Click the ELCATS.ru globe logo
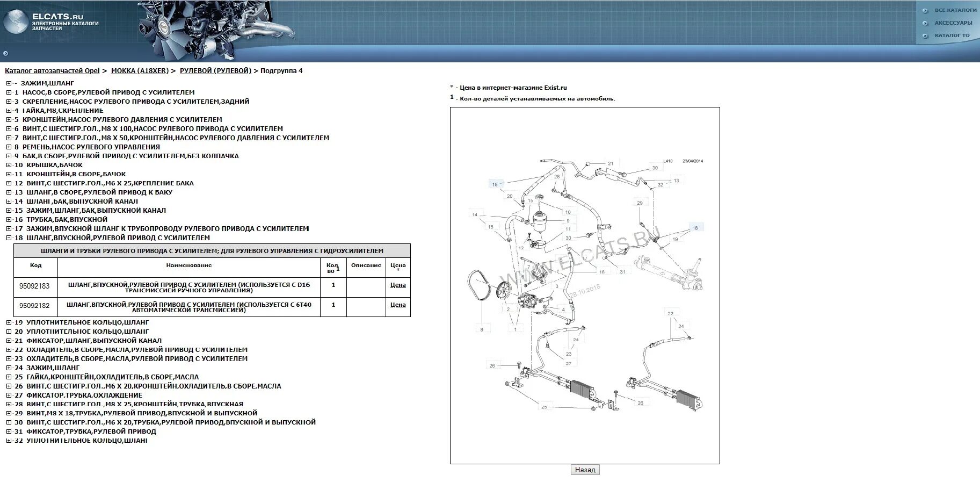 click(x=16, y=23)
